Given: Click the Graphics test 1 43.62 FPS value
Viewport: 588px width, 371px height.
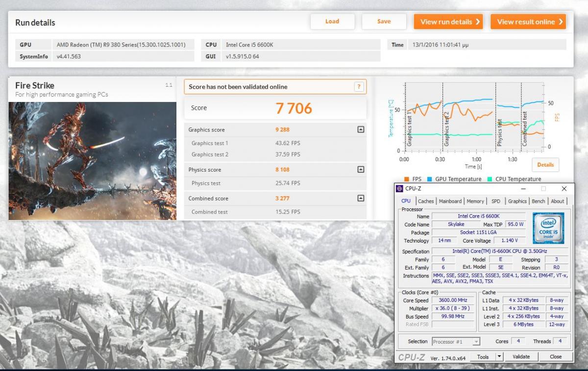Looking at the screenshot, I should coord(288,143).
